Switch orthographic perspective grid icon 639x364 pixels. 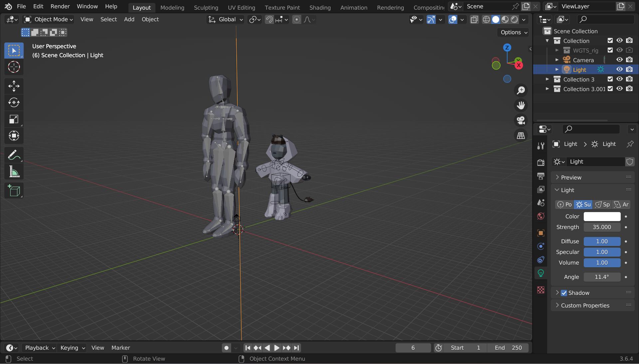[x=521, y=135]
